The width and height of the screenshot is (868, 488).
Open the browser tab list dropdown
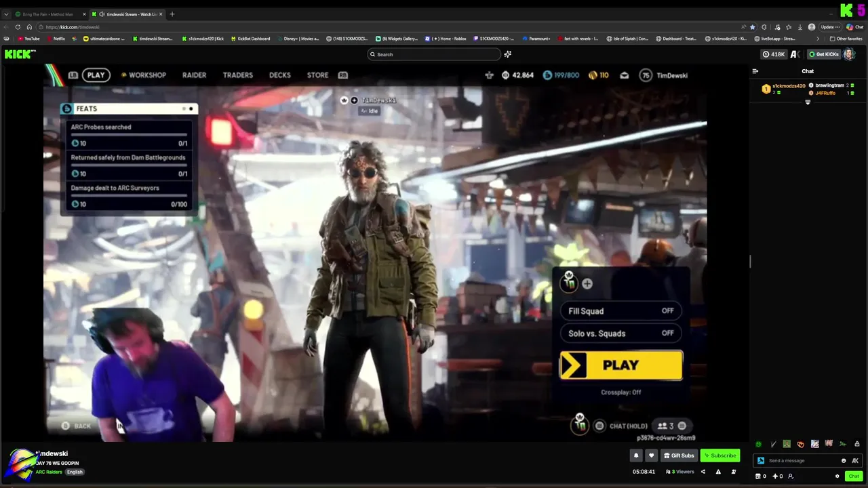pyautogui.click(x=6, y=14)
